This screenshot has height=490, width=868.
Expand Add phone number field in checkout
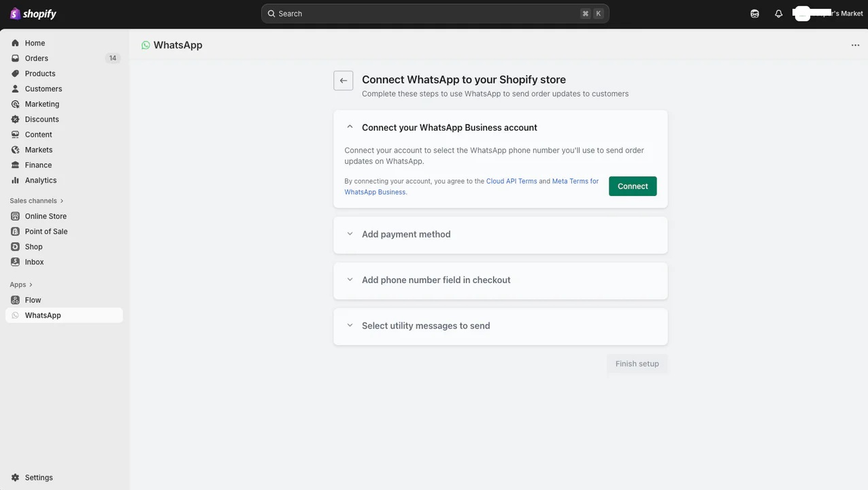(x=350, y=280)
